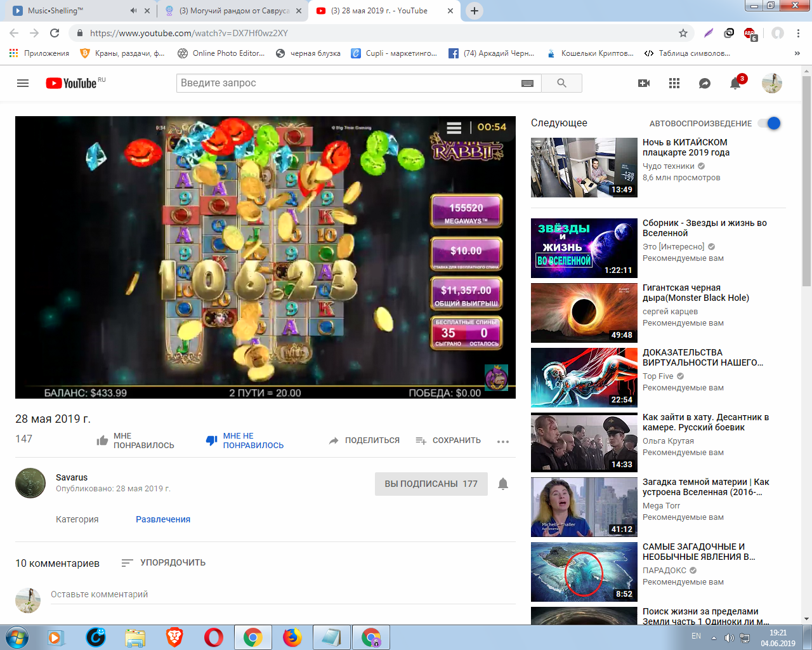Image resolution: width=812 pixels, height=650 pixels.
Task: Open the on-screen keyboard in the search box
Action: point(527,83)
